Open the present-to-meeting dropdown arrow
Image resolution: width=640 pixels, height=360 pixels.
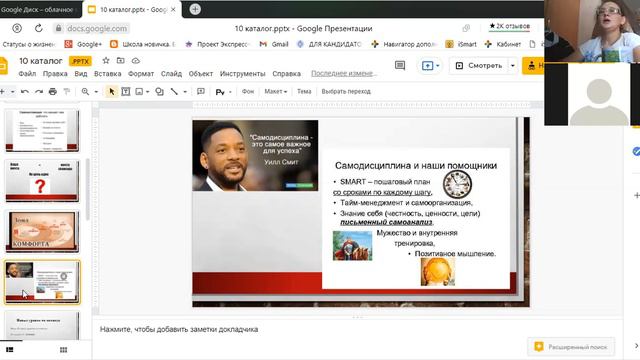(438, 65)
